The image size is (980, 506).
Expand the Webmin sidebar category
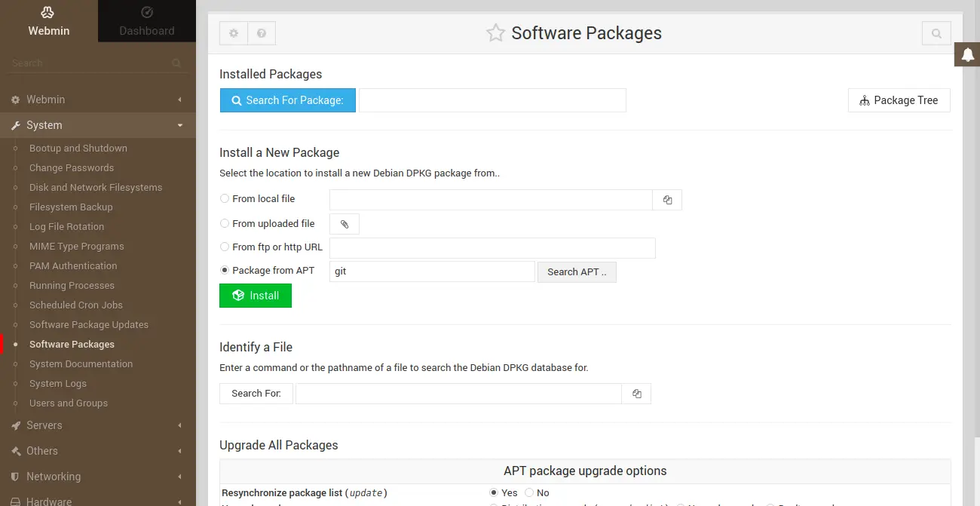pos(46,100)
